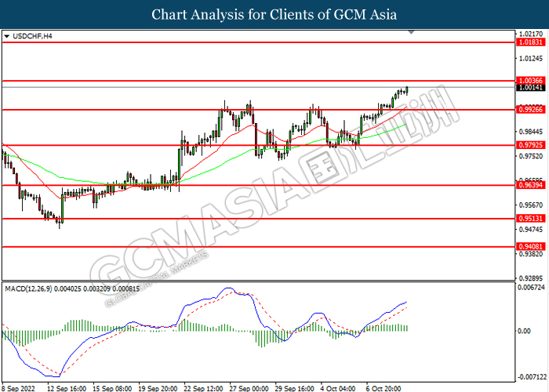Click the 29 Sep 16:00 time label
549x392 pixels.
[x=294, y=388]
